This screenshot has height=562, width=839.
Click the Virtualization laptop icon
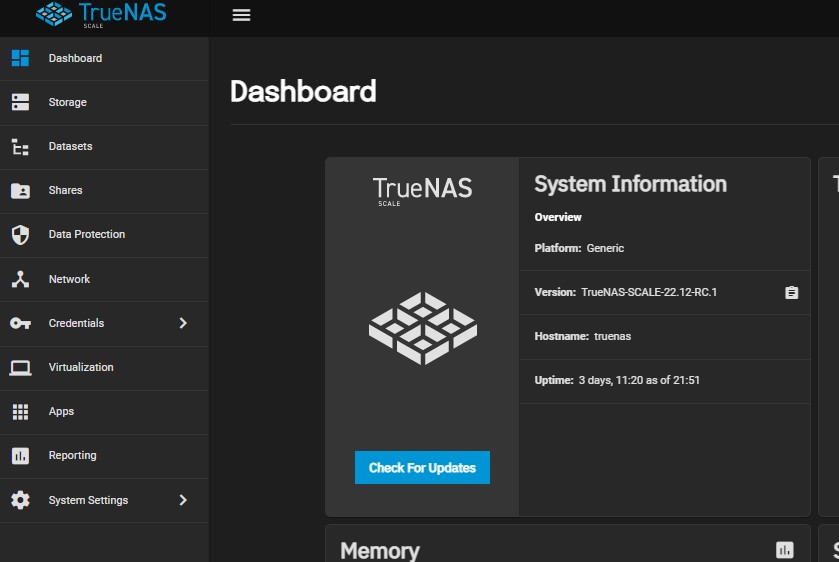click(x=20, y=368)
